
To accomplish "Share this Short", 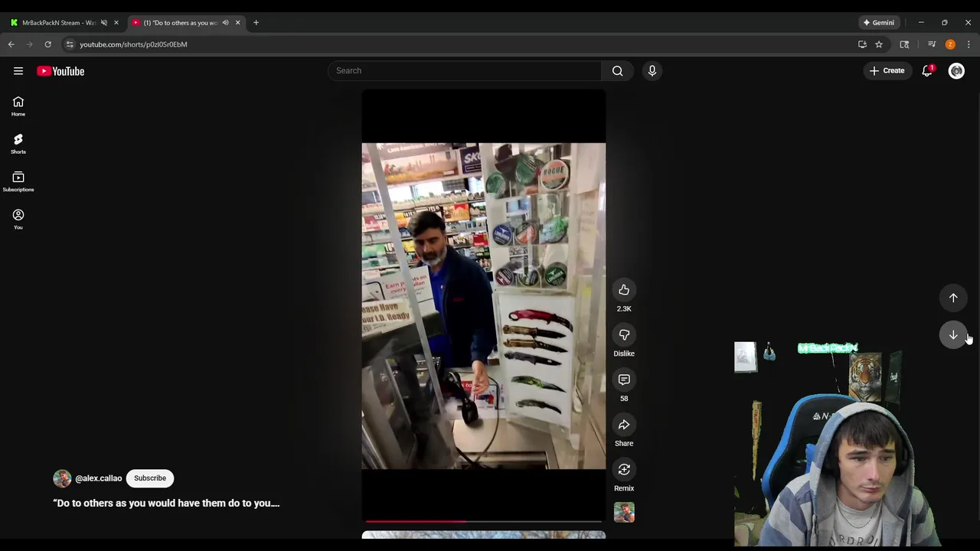I will pyautogui.click(x=624, y=425).
